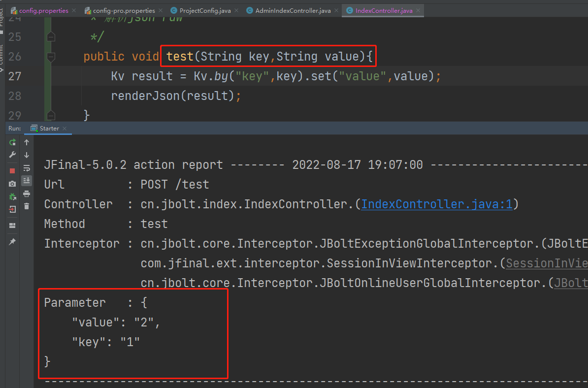The image size is (588, 388).
Task: Click the config-pro.properties file icon
Action: coord(88,10)
